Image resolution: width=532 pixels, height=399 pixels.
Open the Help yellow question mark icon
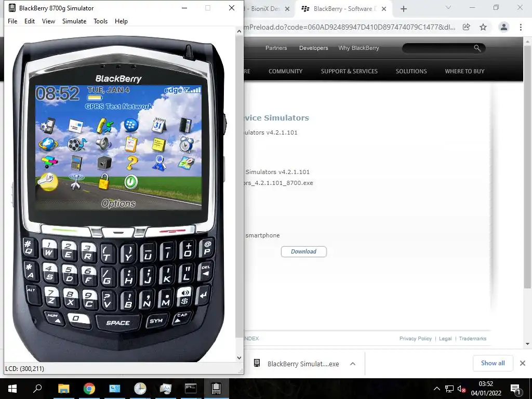click(x=131, y=163)
